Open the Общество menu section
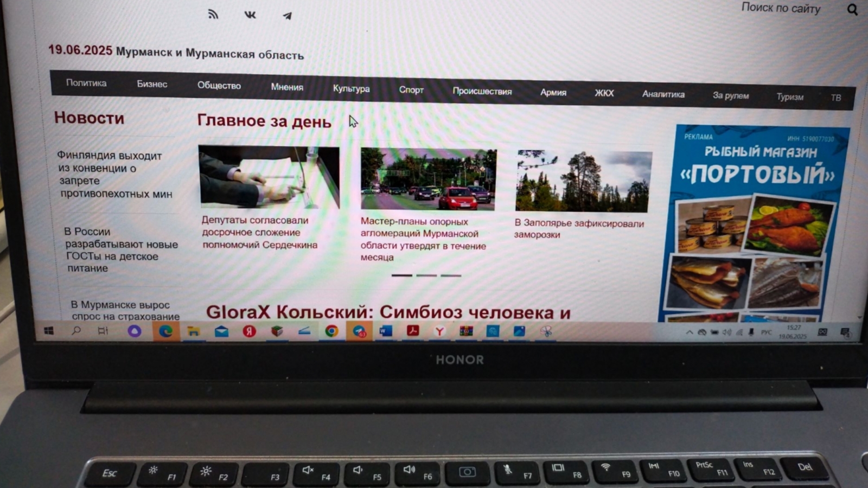868x488 pixels. pyautogui.click(x=219, y=86)
